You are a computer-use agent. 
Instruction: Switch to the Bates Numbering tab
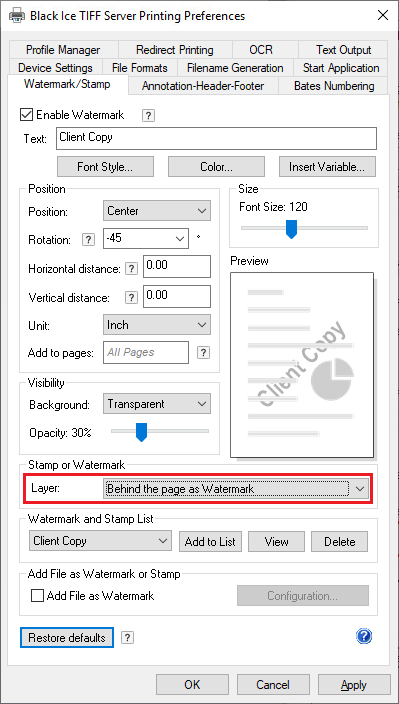pos(334,86)
